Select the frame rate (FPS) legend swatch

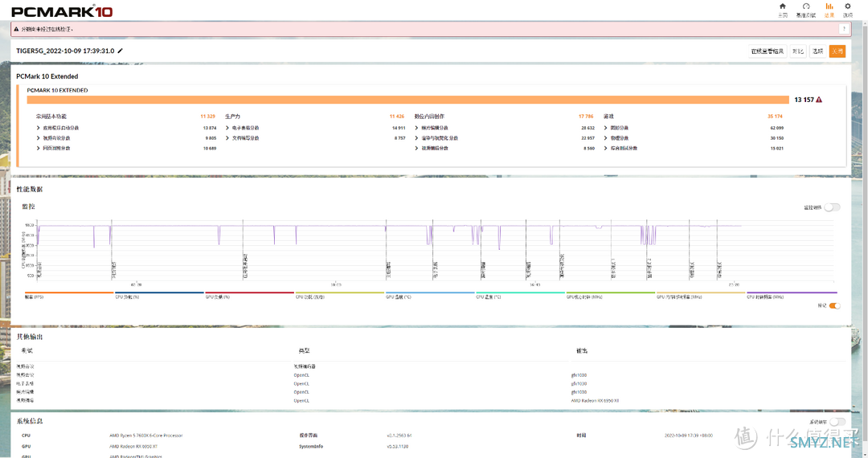coord(69,292)
